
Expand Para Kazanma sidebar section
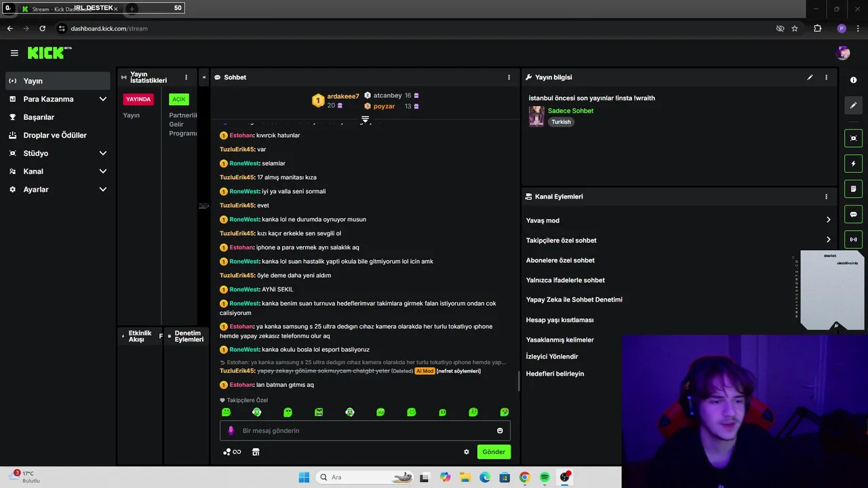click(102, 99)
